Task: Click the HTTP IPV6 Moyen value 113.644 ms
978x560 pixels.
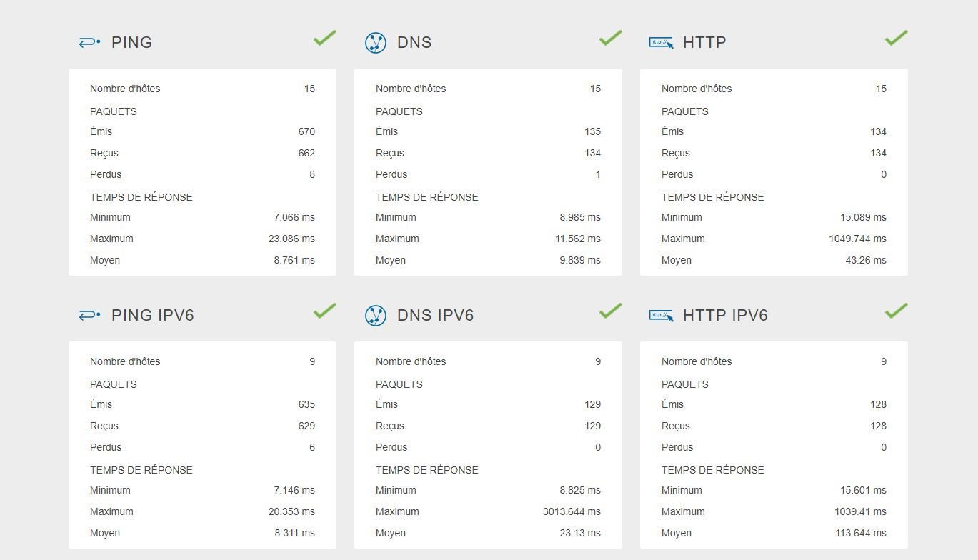Action: (861, 533)
